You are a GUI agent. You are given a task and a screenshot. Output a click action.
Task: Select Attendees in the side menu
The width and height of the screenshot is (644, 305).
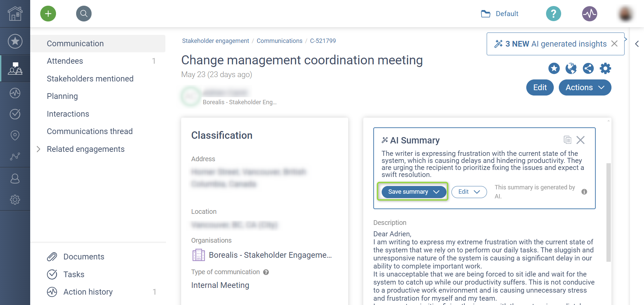click(x=65, y=61)
